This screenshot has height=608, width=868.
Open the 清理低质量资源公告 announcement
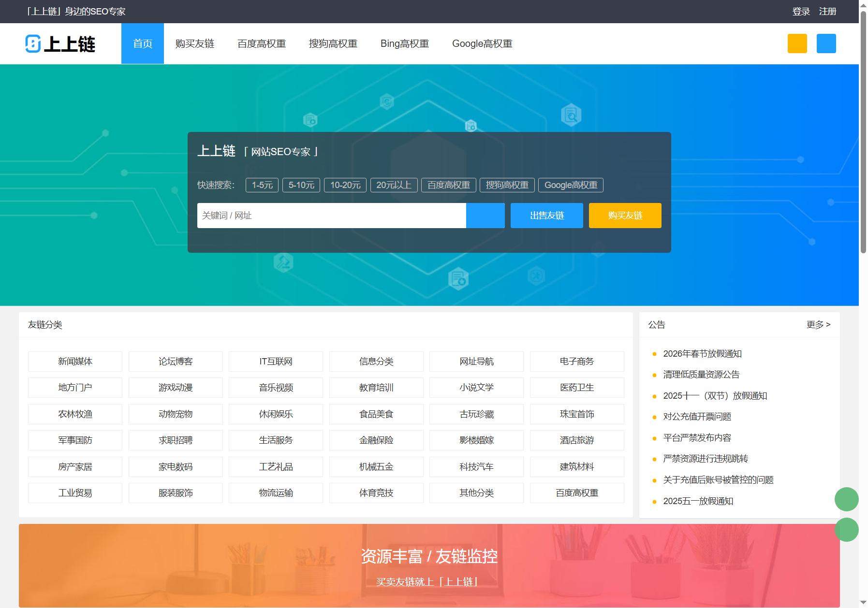701,375
